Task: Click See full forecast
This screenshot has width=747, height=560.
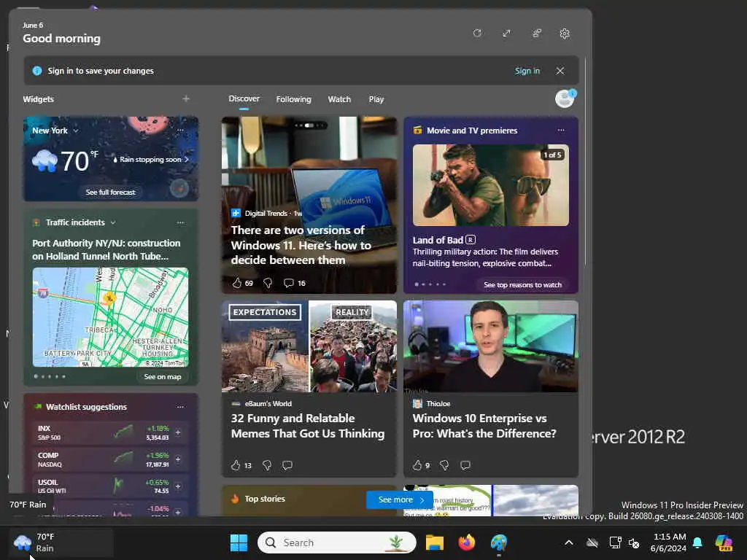Action: (x=111, y=192)
